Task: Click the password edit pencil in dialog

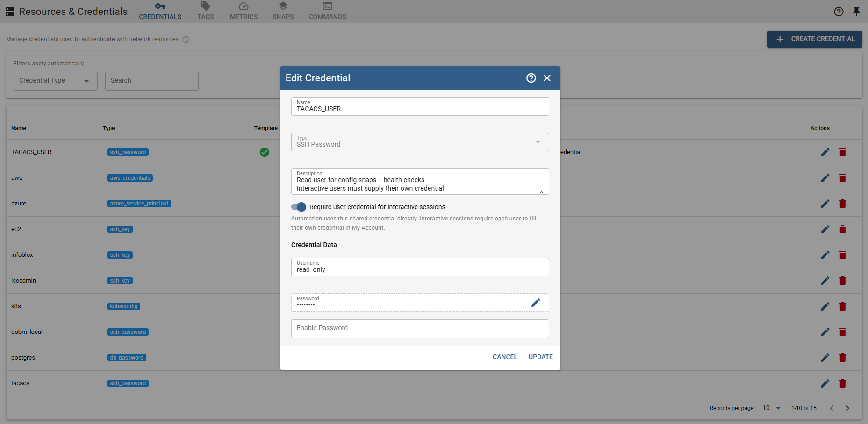Action: pos(536,303)
